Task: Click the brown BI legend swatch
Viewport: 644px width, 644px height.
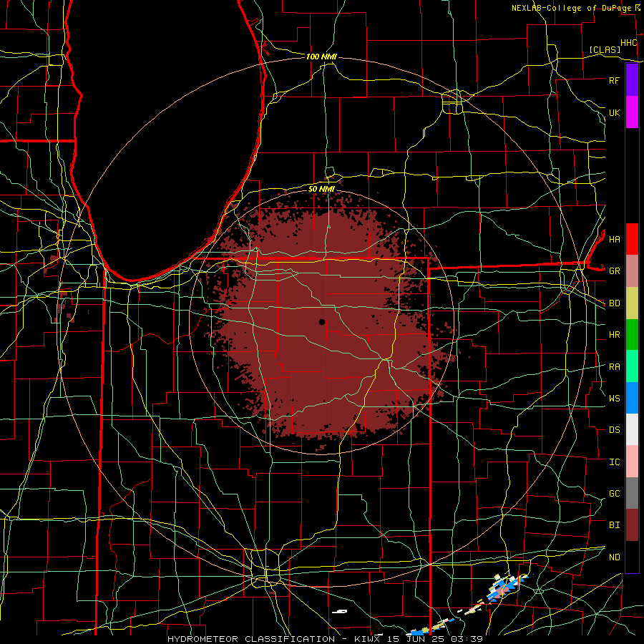Action: pyautogui.click(x=632, y=525)
